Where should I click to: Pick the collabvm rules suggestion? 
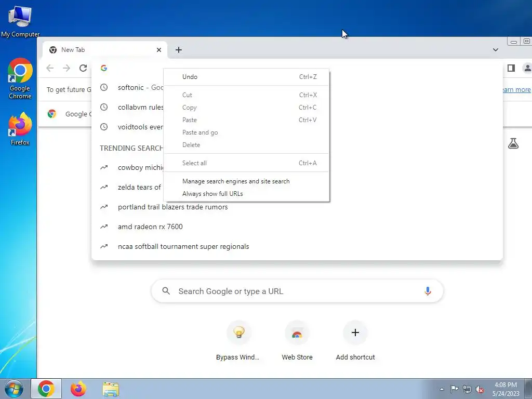(128, 107)
